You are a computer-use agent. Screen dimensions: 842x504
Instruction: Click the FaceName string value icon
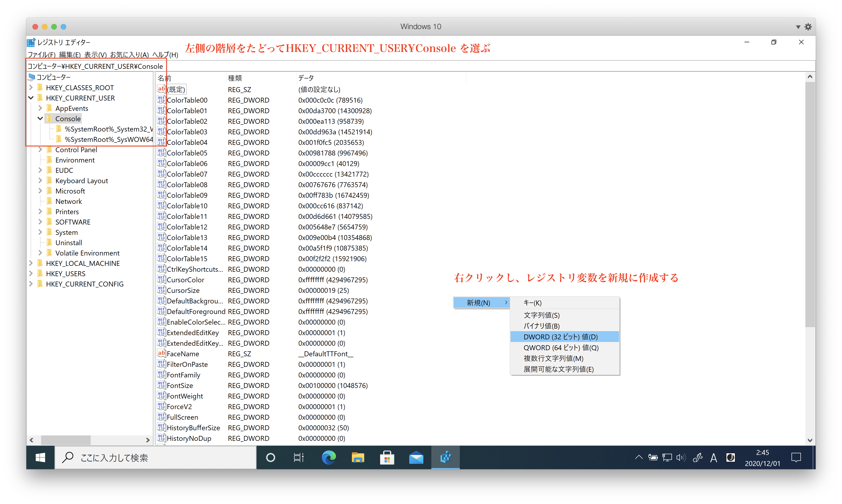(161, 353)
